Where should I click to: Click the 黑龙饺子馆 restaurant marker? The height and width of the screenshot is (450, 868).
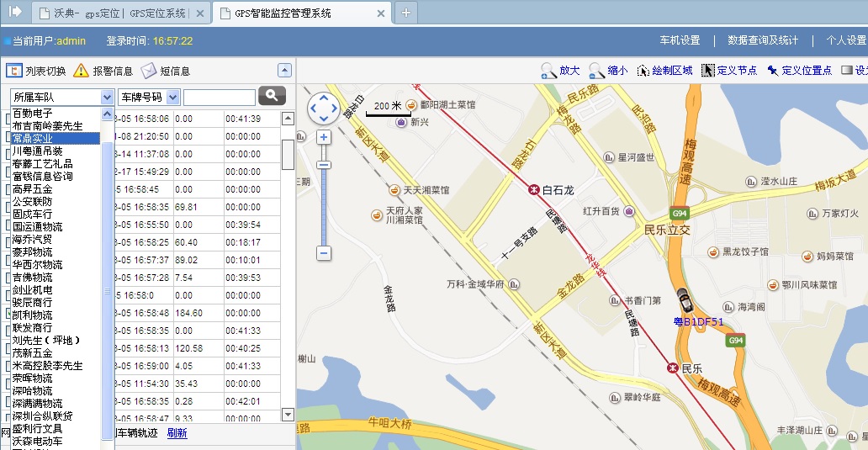click(x=713, y=251)
